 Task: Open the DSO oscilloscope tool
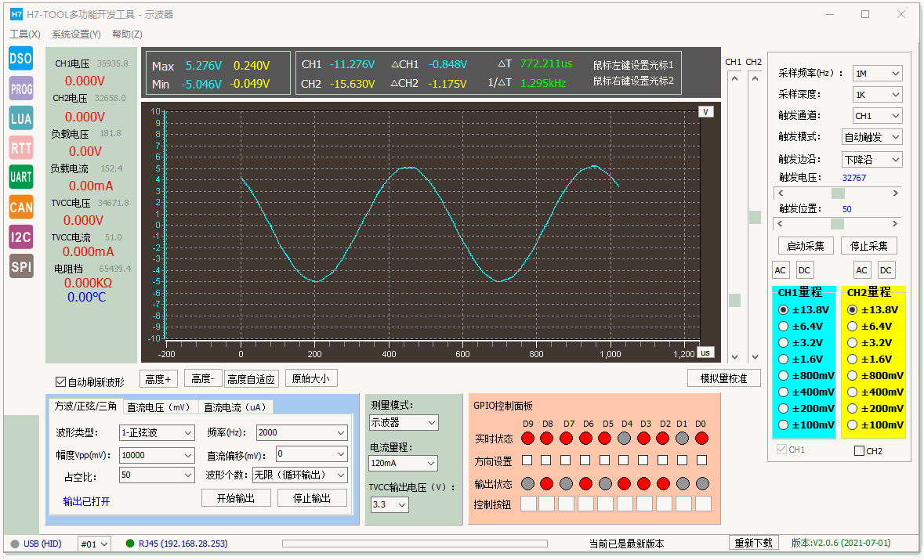[20, 58]
